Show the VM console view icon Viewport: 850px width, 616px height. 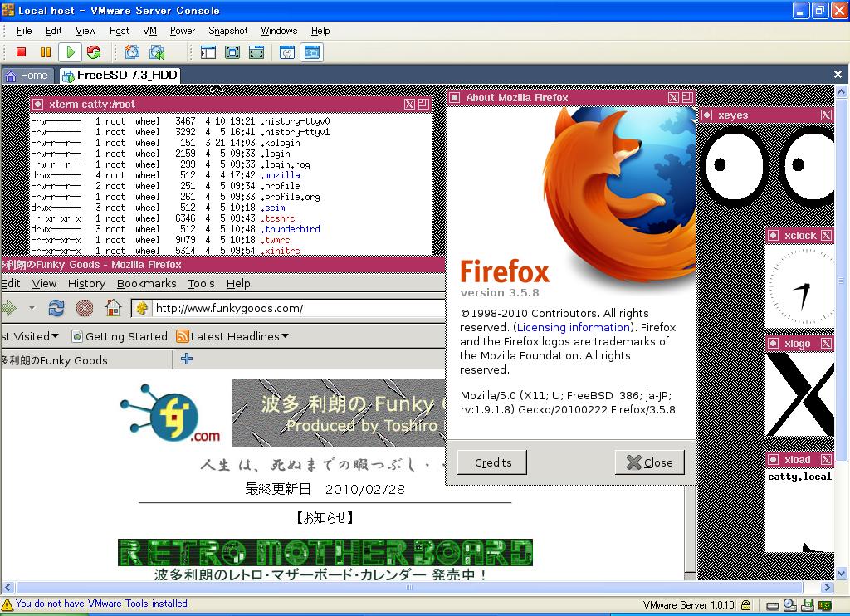click(x=312, y=52)
